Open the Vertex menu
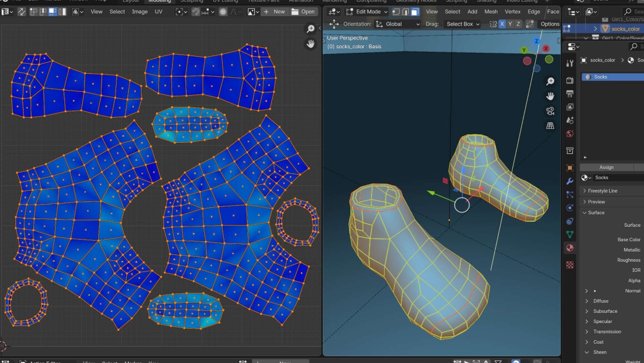 512,12
